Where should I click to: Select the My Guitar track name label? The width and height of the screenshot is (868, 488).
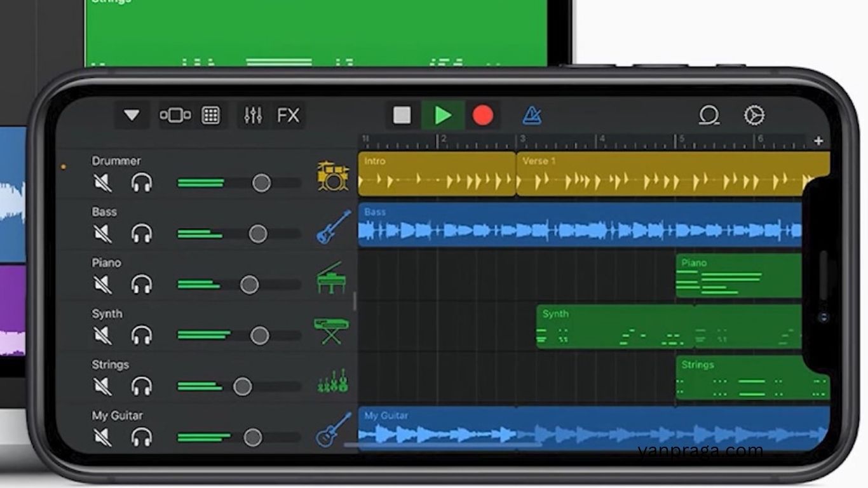point(118,416)
